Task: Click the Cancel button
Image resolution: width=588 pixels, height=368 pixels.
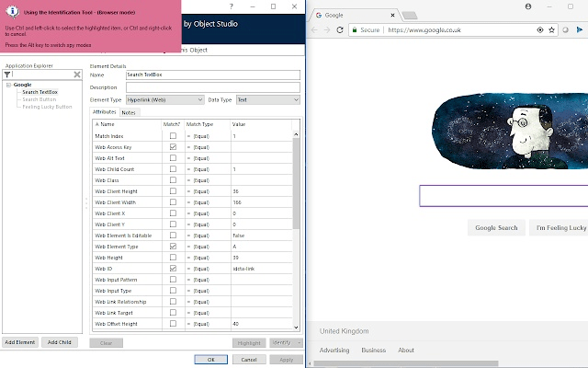Action: point(249,360)
